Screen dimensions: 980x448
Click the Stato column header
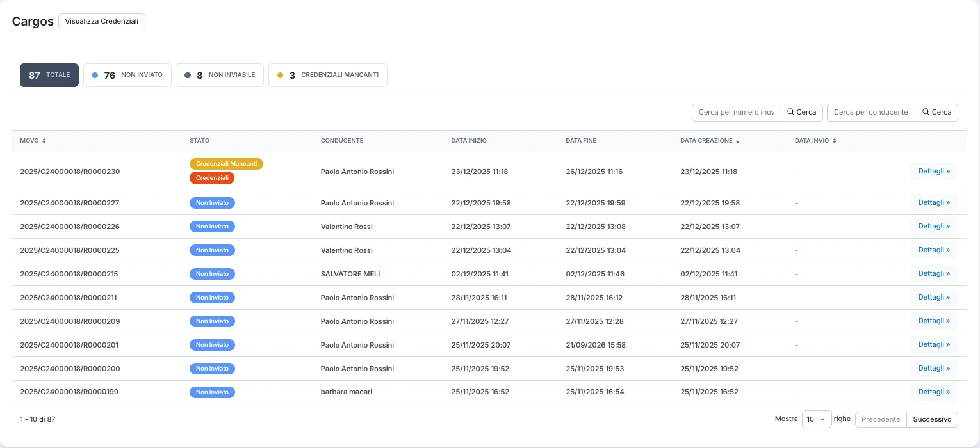tap(199, 141)
